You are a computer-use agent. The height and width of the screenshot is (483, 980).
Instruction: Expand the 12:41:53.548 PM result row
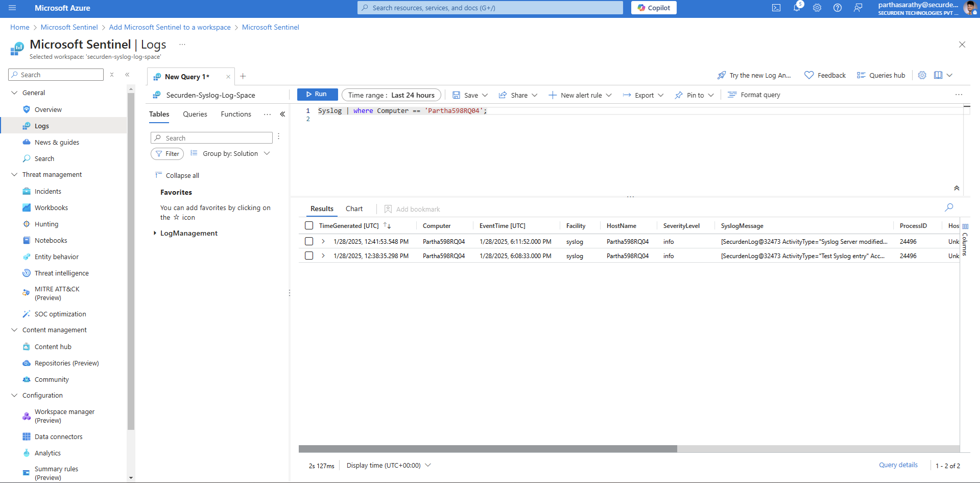coord(323,241)
